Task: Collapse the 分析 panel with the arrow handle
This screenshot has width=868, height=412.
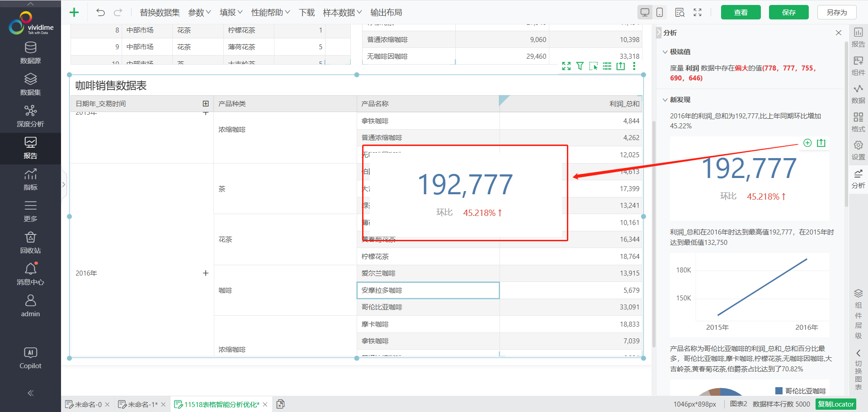Action: pos(659,33)
